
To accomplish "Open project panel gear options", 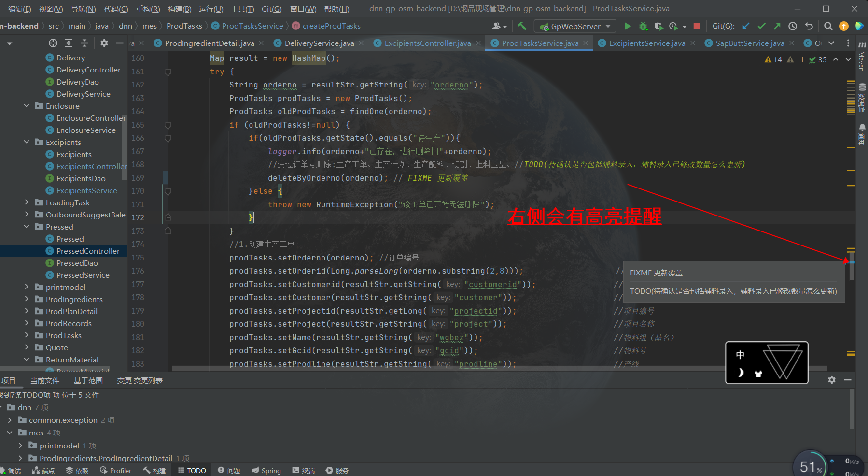I will pos(104,43).
